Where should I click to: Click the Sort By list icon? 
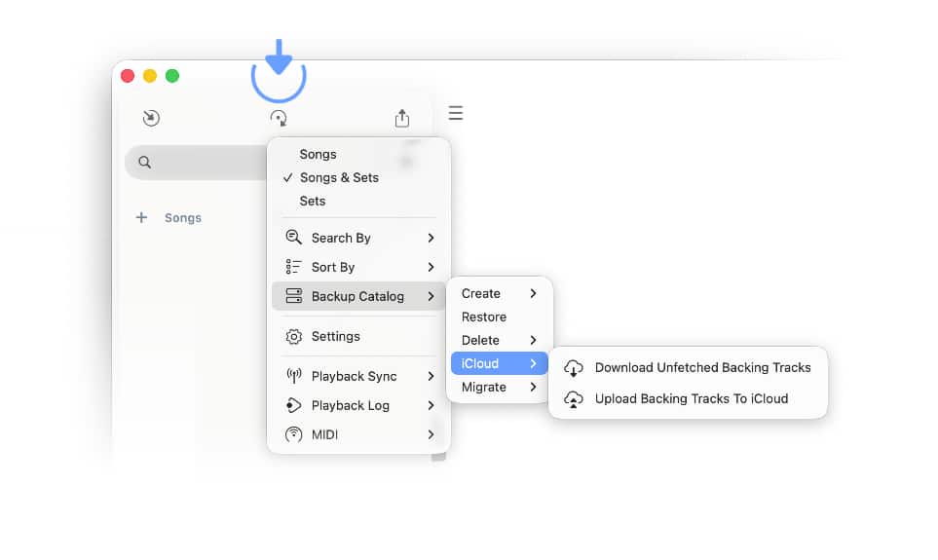(293, 267)
